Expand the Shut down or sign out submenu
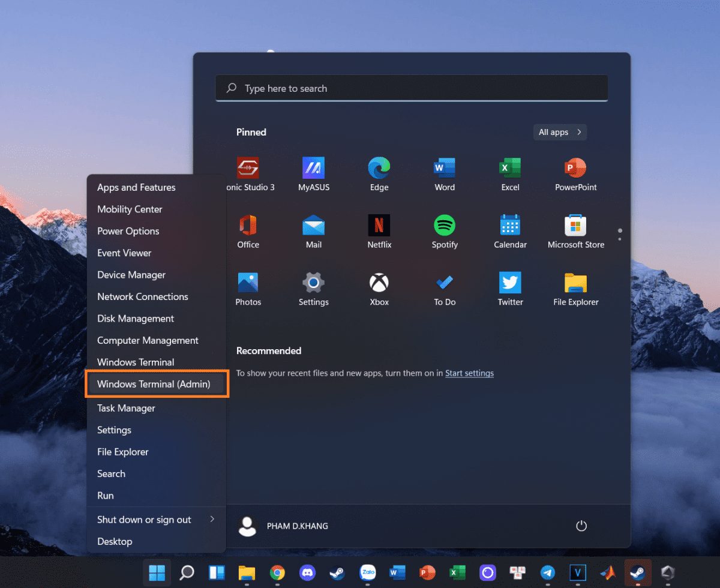This screenshot has height=588, width=720. 157,520
